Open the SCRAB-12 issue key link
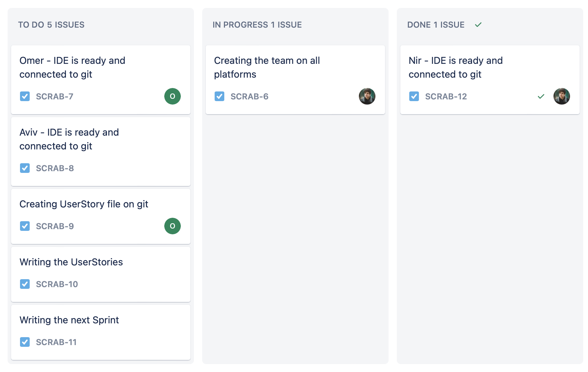This screenshot has width=588, height=372. pyautogui.click(x=446, y=96)
